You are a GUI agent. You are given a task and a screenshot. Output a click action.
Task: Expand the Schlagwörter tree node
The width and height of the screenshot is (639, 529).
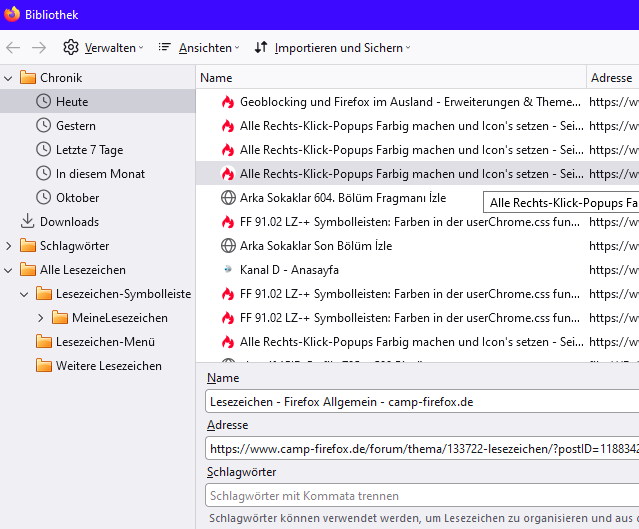point(9,245)
